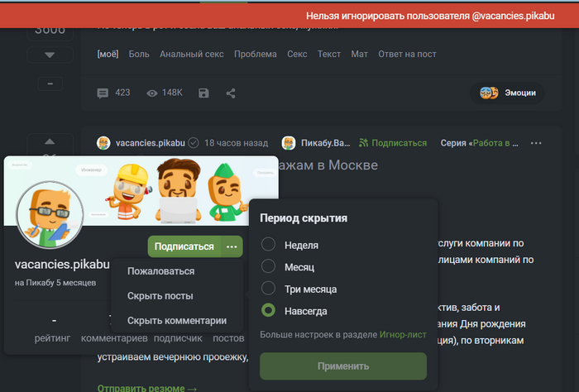This screenshot has width=579, height=392.
Task: Click the vacancies.pikabu name in the profile card
Action: [x=62, y=265]
